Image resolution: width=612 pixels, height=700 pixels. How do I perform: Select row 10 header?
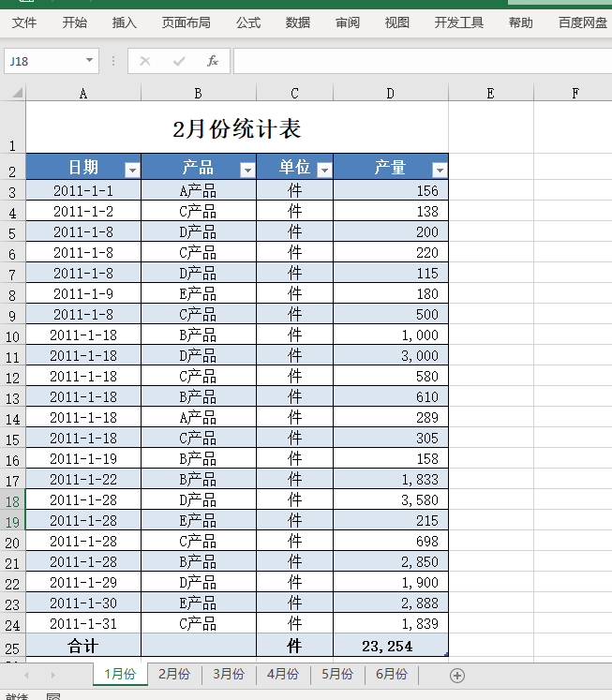tap(12, 335)
